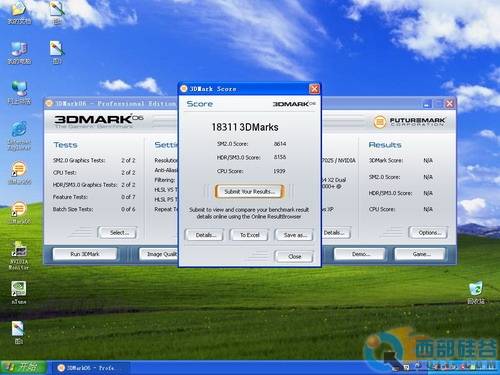Click the Game... button
Image resolution: width=500 pixels, height=375 pixels.
click(421, 254)
